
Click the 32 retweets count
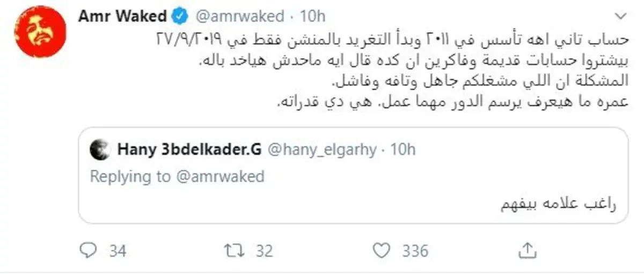coord(264,251)
